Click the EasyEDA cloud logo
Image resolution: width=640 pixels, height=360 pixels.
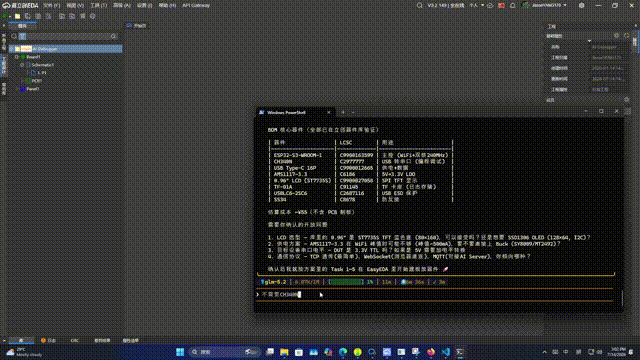[6, 5]
